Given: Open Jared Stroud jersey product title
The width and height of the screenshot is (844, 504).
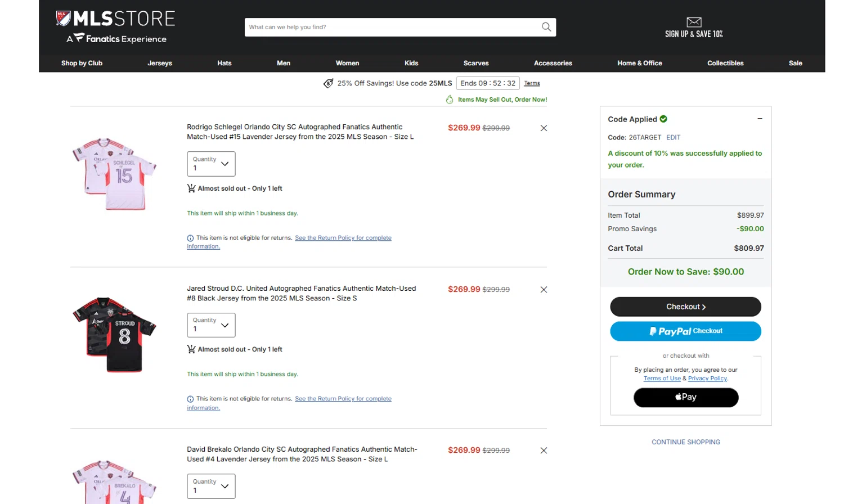Looking at the screenshot, I should pos(302,293).
